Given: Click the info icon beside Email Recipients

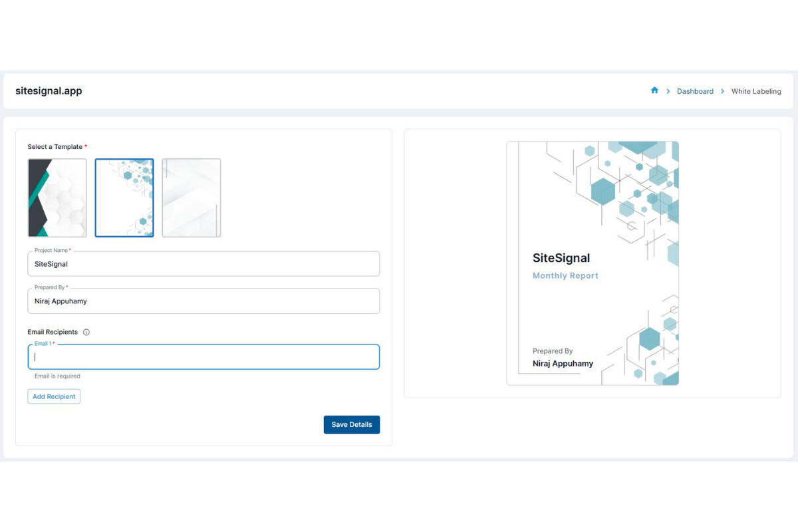Looking at the screenshot, I should pyautogui.click(x=86, y=332).
